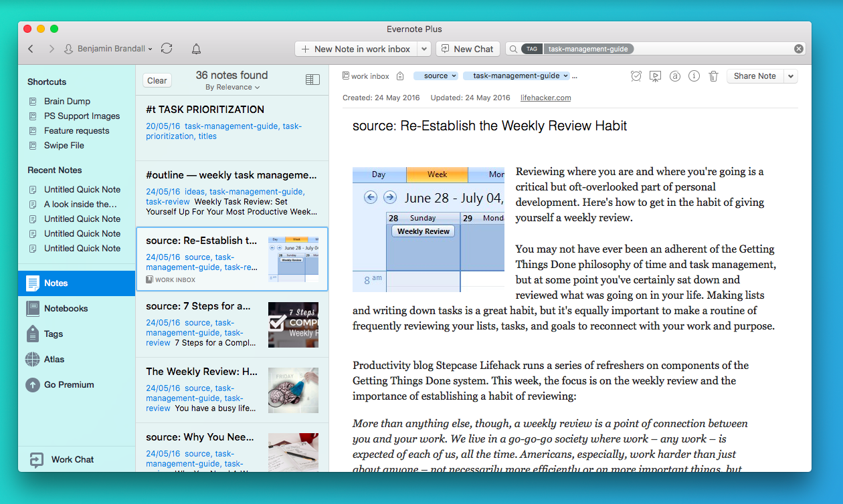Click Share Note button
843x504 pixels.
pyautogui.click(x=755, y=76)
